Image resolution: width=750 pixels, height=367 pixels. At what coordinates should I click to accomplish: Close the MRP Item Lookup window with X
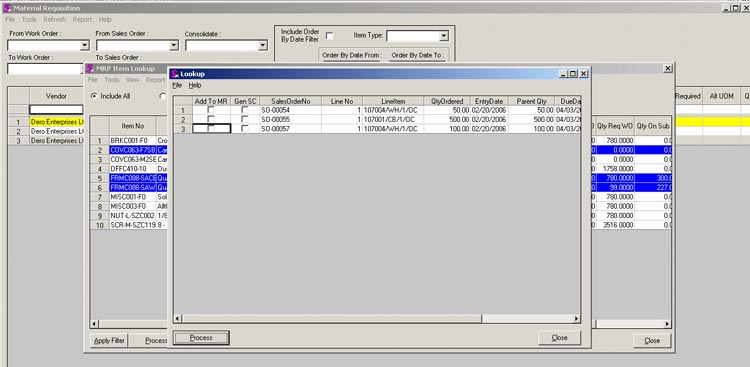pyautogui.click(x=668, y=69)
